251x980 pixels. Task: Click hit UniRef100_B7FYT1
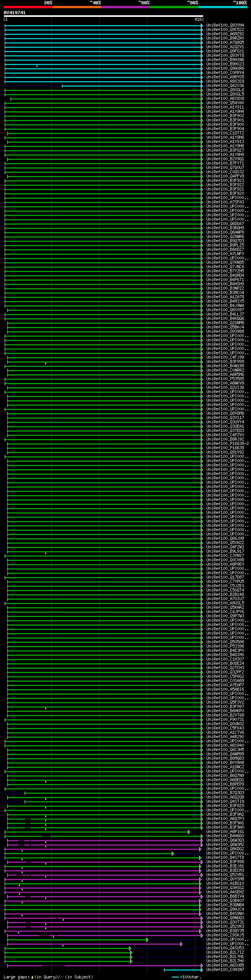coord(225,163)
